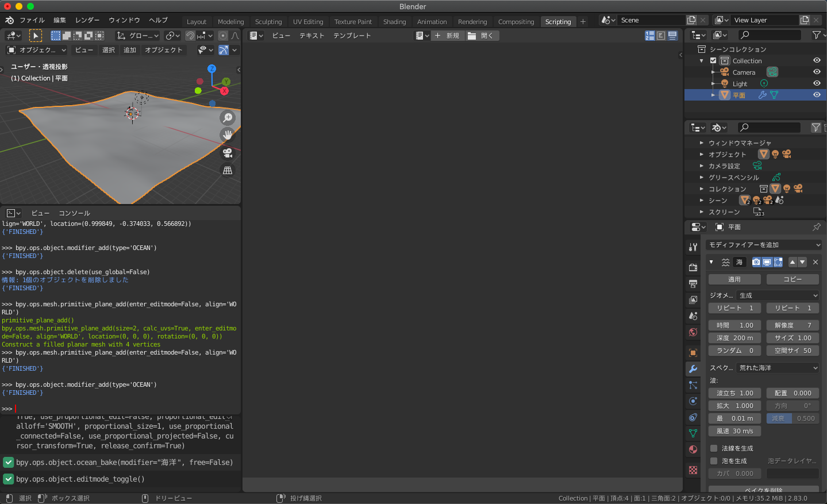Screen dimensions: 827x504
Task: Open Output properties tab
Action: [x=693, y=284]
